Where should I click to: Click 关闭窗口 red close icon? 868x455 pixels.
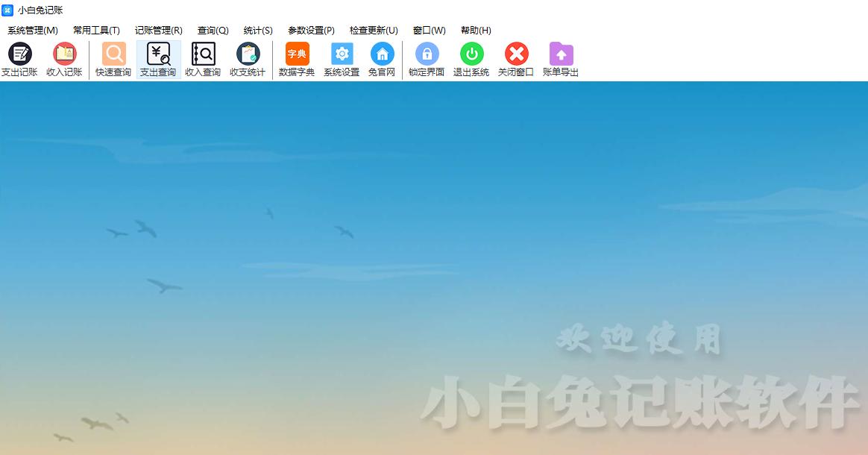(516, 60)
